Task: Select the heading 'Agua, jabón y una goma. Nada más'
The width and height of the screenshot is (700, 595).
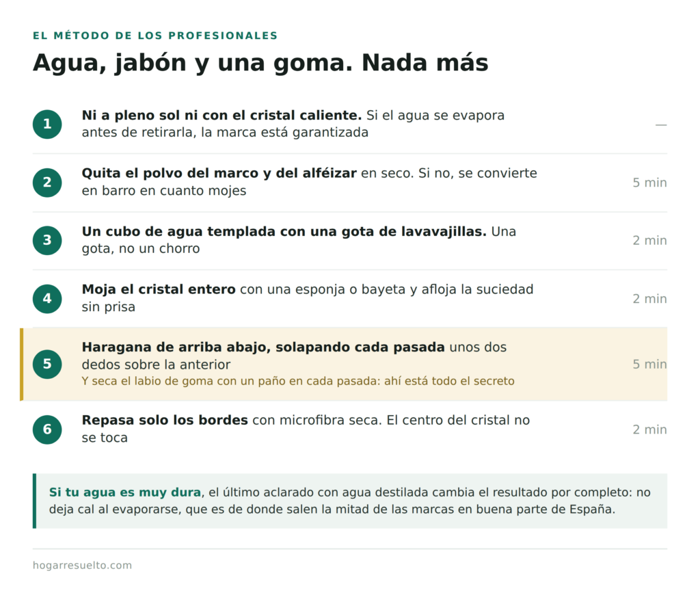Action: click(260, 62)
